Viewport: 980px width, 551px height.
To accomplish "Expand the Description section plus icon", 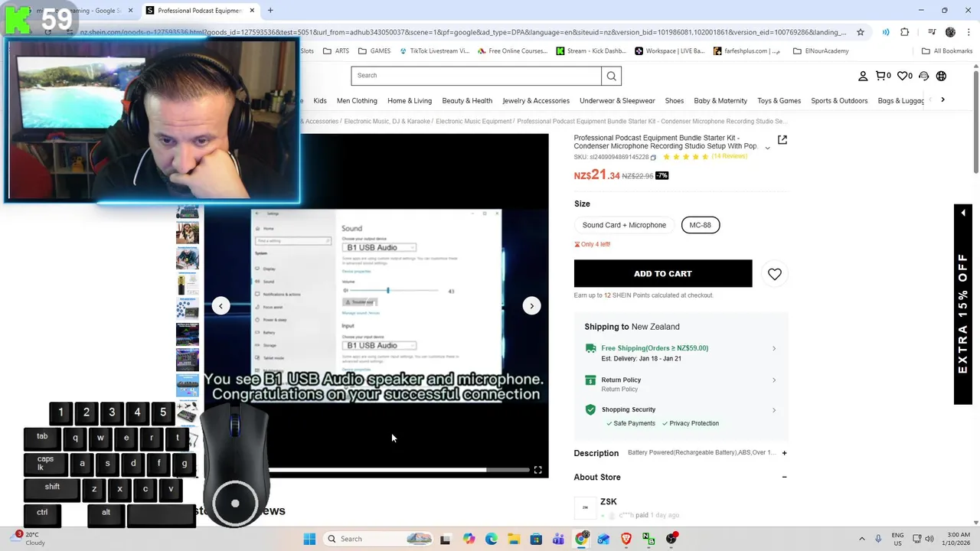I will [784, 453].
